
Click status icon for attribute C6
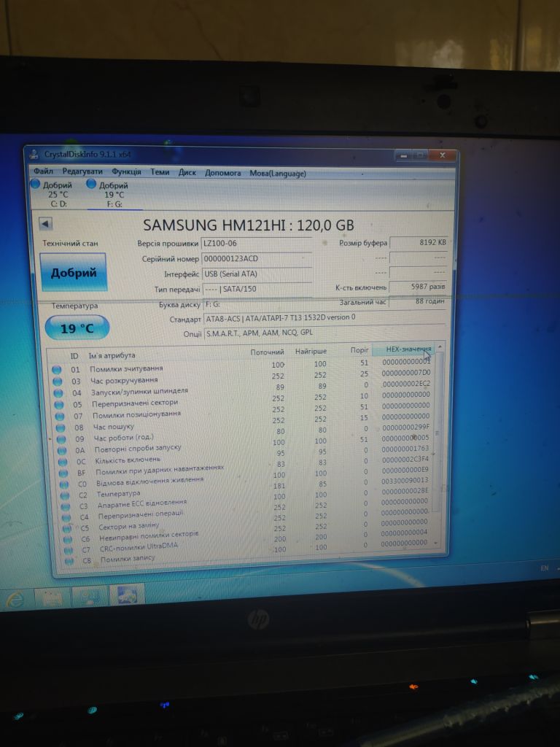68,540
